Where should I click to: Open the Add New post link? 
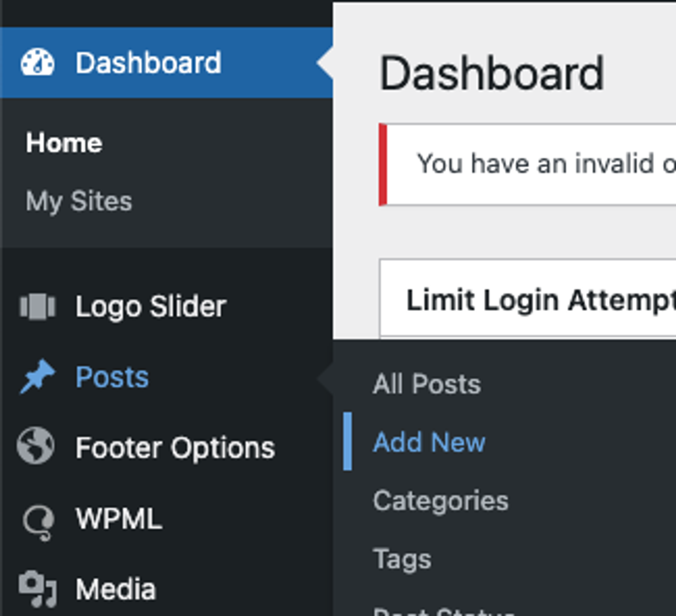(x=429, y=442)
